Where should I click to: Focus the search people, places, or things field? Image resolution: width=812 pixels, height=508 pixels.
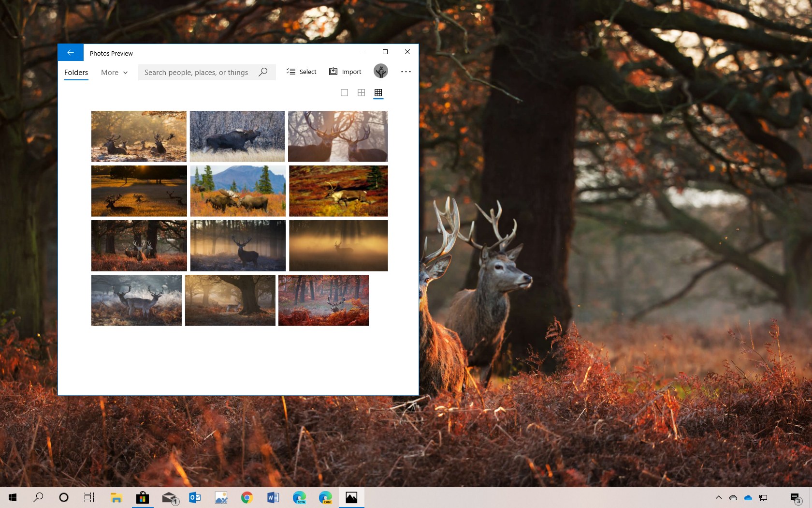[207, 73]
